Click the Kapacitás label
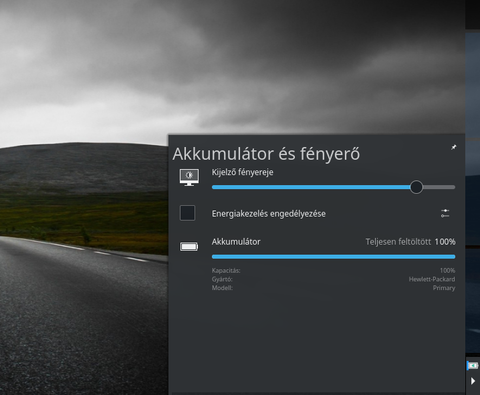 226,271
